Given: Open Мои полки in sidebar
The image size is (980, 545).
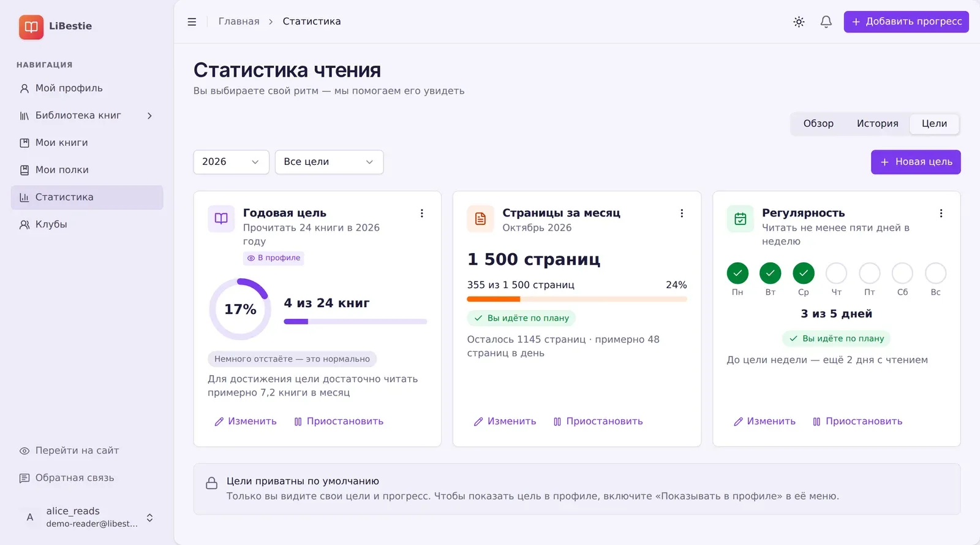Looking at the screenshot, I should point(87,170).
